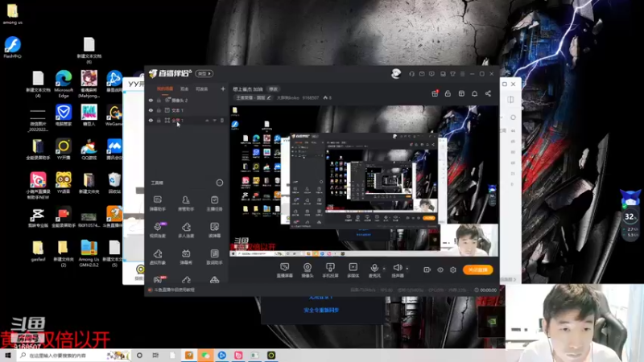
Task: Open Task View on the taskbar
Action: tap(155, 356)
